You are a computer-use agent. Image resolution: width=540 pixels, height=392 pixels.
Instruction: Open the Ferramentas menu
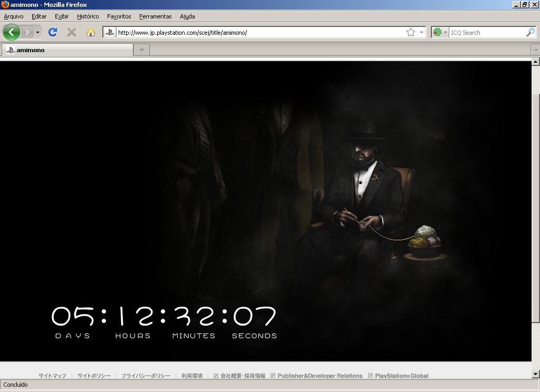[155, 16]
